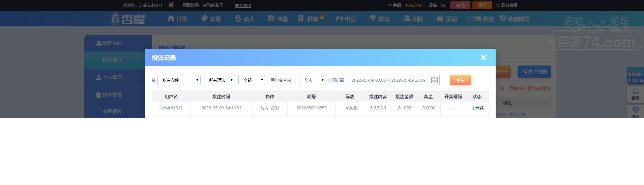This screenshot has width=644, height=185.
Task: Open the 金鼎财富 menu item
Action: tap(515, 19)
